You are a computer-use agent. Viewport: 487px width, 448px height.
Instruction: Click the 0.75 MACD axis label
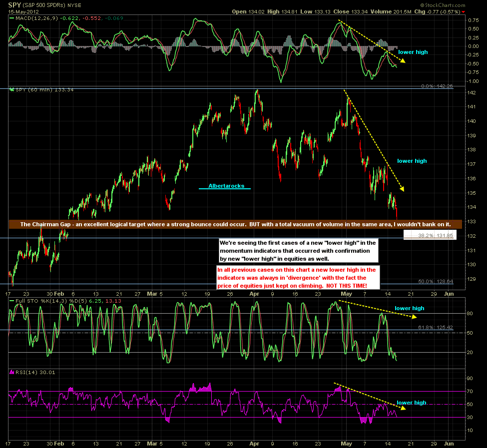click(x=474, y=20)
